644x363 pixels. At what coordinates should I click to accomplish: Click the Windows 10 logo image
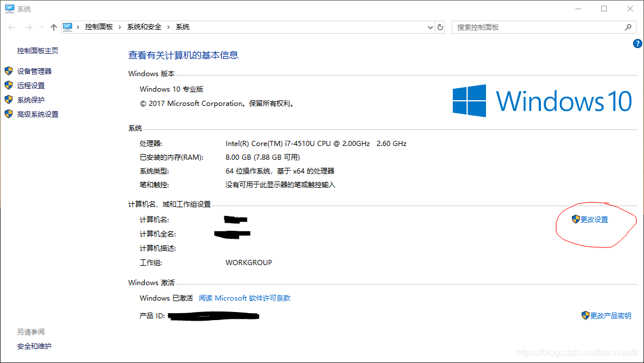click(542, 101)
